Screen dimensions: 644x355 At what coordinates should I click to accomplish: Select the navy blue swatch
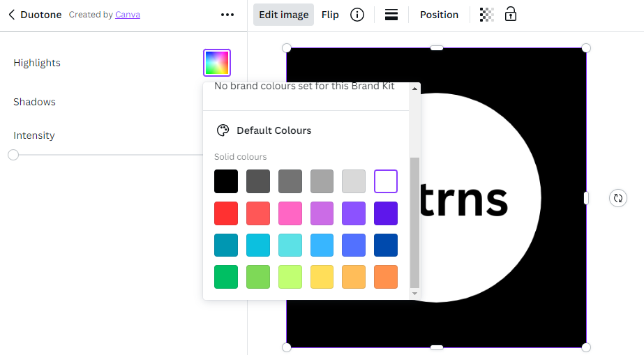(x=386, y=245)
